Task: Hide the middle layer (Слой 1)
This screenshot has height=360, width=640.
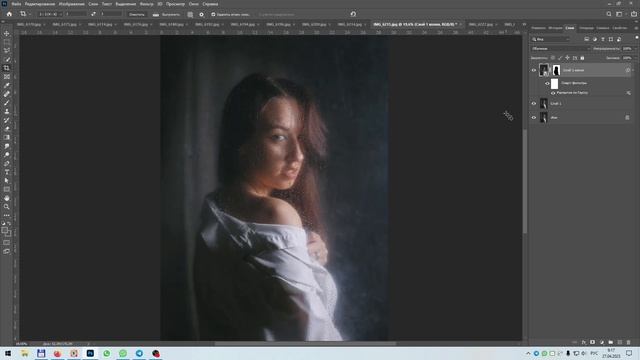Action: click(533, 104)
